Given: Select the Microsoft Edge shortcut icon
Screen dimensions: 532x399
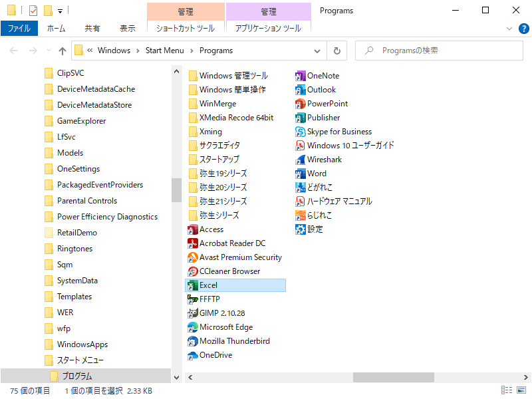Looking at the screenshot, I should click(193, 327).
